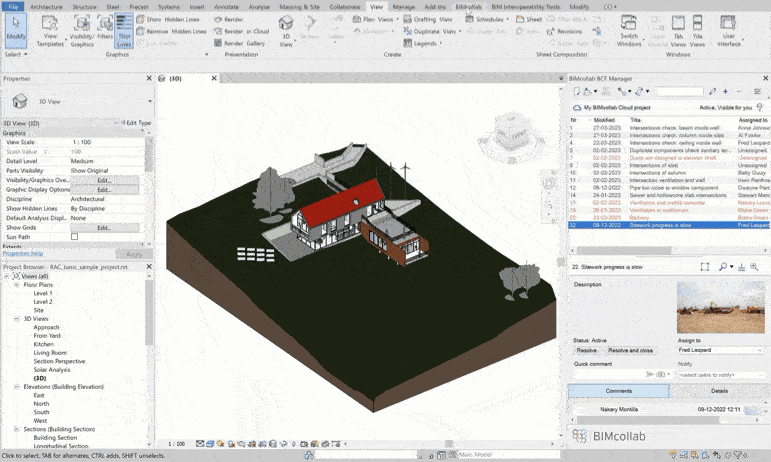Open the Details tab in BCF Manager
The width and height of the screenshot is (771, 462).
point(719,391)
